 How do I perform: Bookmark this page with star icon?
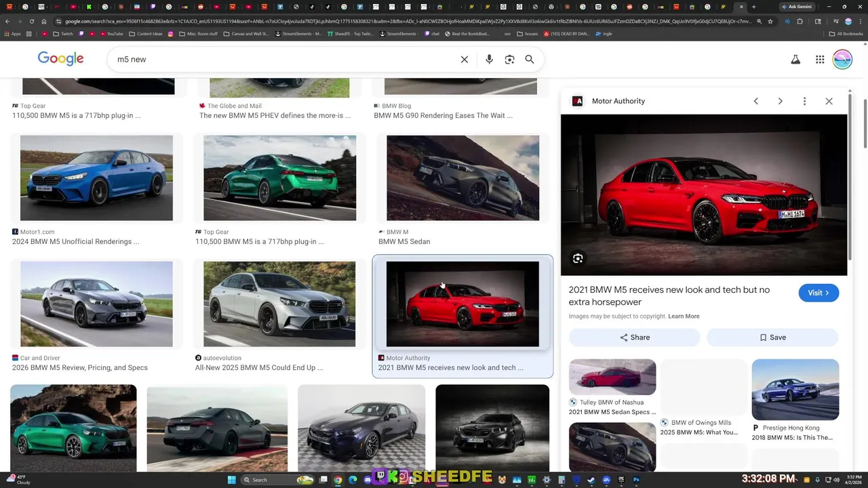click(770, 21)
